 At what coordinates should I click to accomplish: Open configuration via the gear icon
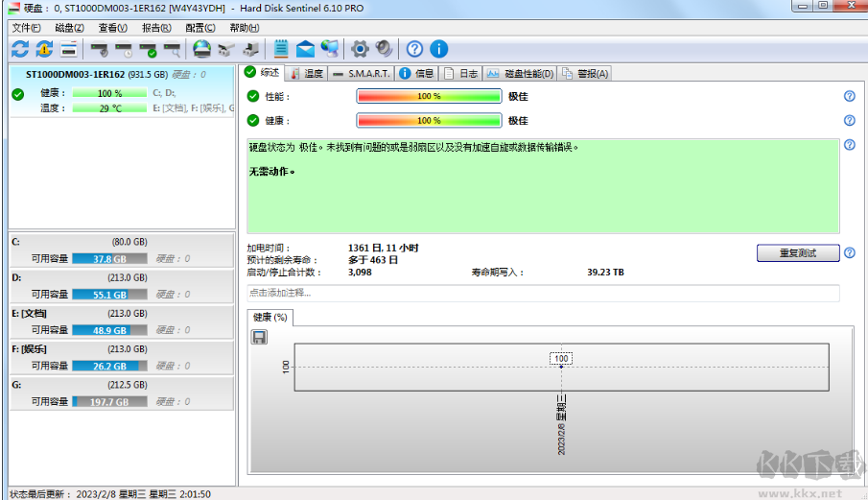(360, 49)
